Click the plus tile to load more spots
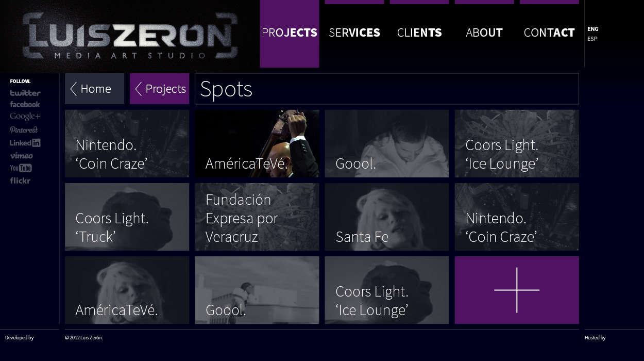This screenshot has height=361, width=644. [x=517, y=290]
